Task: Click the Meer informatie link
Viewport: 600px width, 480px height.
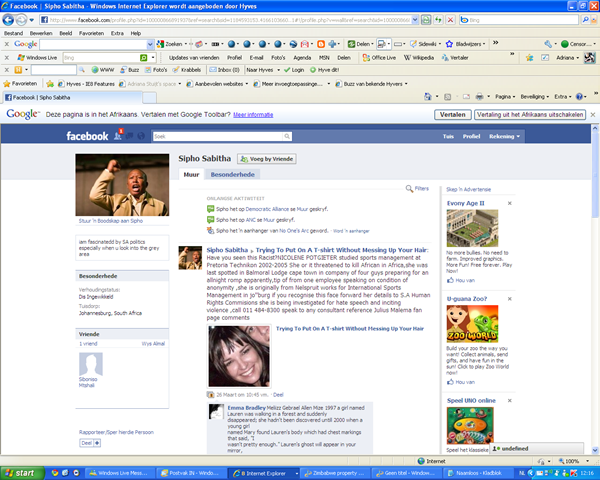Action: point(253,115)
